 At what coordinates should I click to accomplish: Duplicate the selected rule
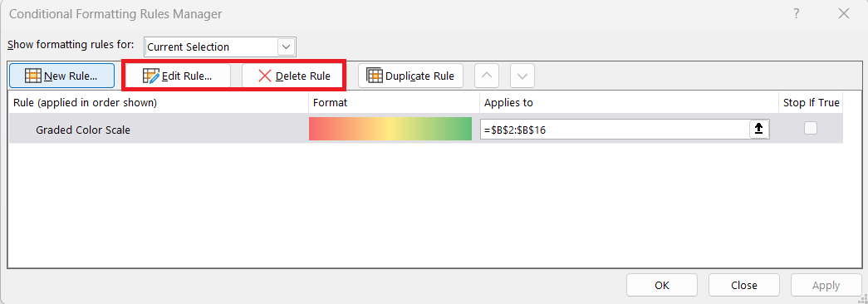coord(410,76)
